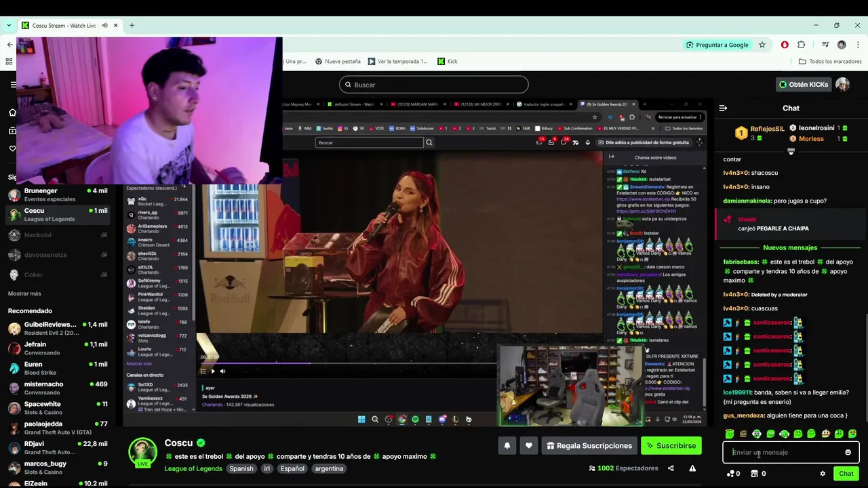
Task: Open Neckolol offline channel in sidebar
Action: 58,235
